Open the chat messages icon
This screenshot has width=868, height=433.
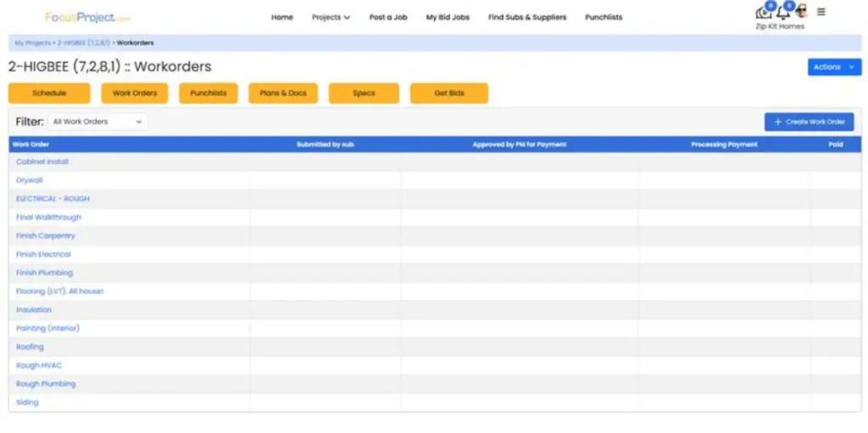point(763,13)
